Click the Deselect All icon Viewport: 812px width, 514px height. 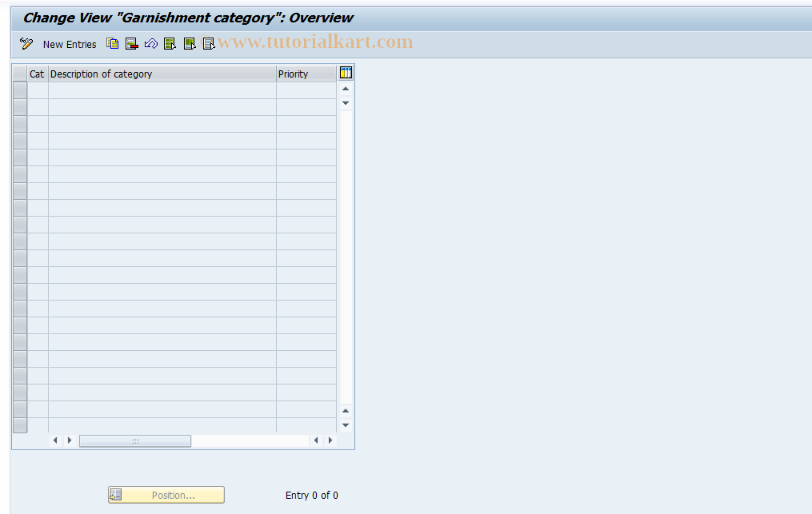pyautogui.click(x=209, y=43)
